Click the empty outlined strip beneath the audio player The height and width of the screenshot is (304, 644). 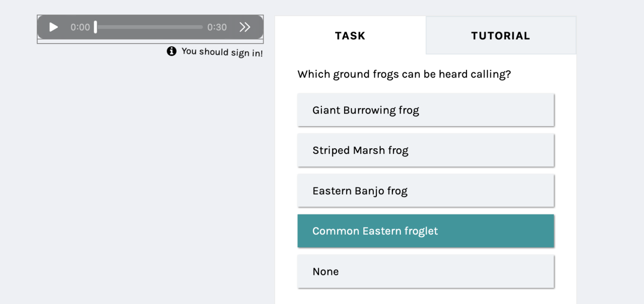(x=150, y=41)
